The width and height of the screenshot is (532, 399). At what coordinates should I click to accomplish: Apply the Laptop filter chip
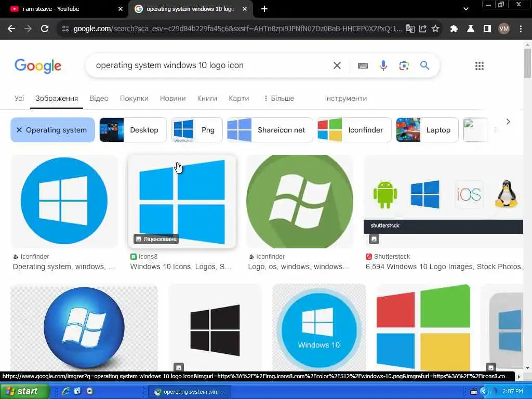(x=427, y=130)
